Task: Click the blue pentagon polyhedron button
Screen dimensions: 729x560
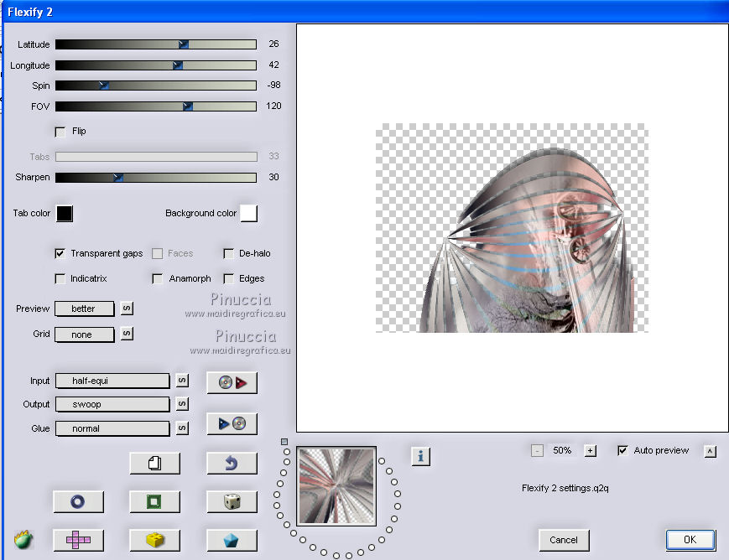Action: 232,540
